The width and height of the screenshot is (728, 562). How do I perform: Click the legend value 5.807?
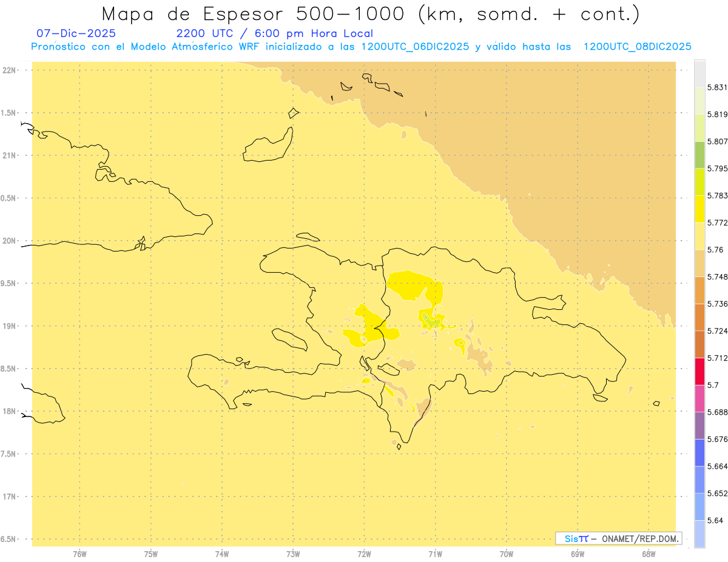point(718,141)
